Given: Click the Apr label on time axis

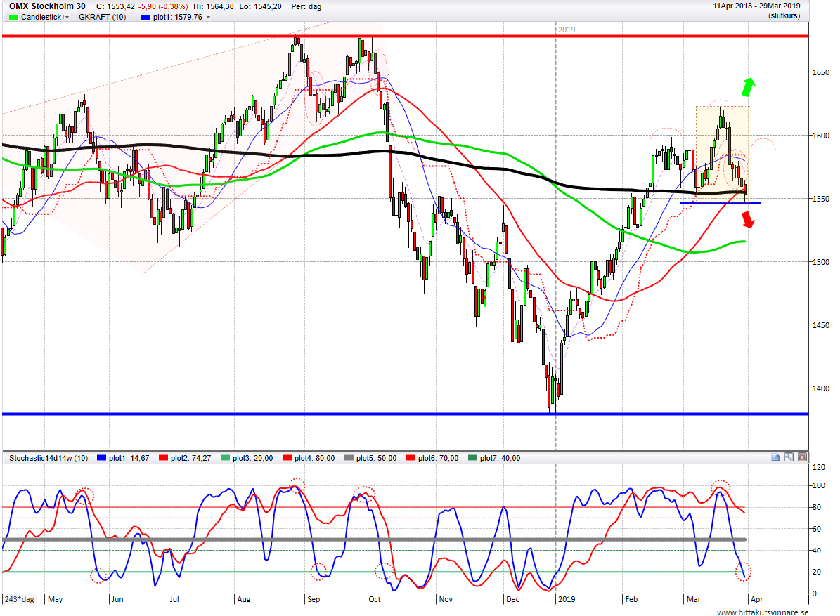Looking at the screenshot, I should [x=756, y=599].
